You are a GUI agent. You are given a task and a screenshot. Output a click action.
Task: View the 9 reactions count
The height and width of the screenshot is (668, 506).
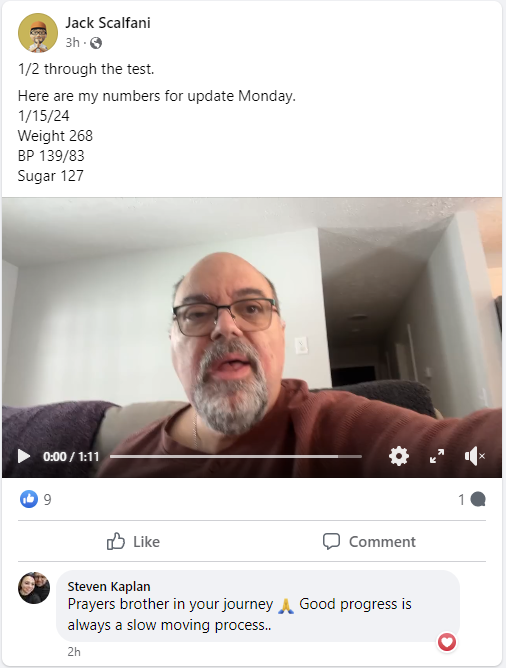[x=47, y=499]
